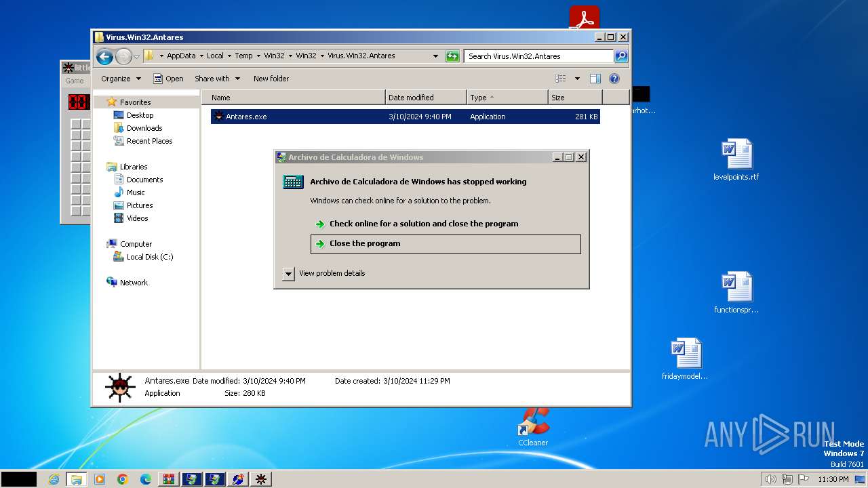868x488 pixels.
Task: Click Local in the address breadcrumb
Action: coord(215,56)
